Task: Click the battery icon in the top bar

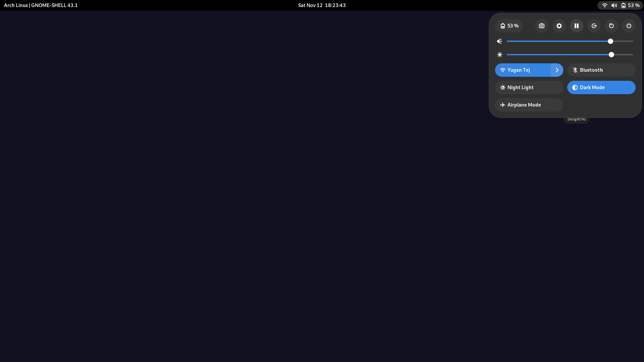Action: point(623,5)
